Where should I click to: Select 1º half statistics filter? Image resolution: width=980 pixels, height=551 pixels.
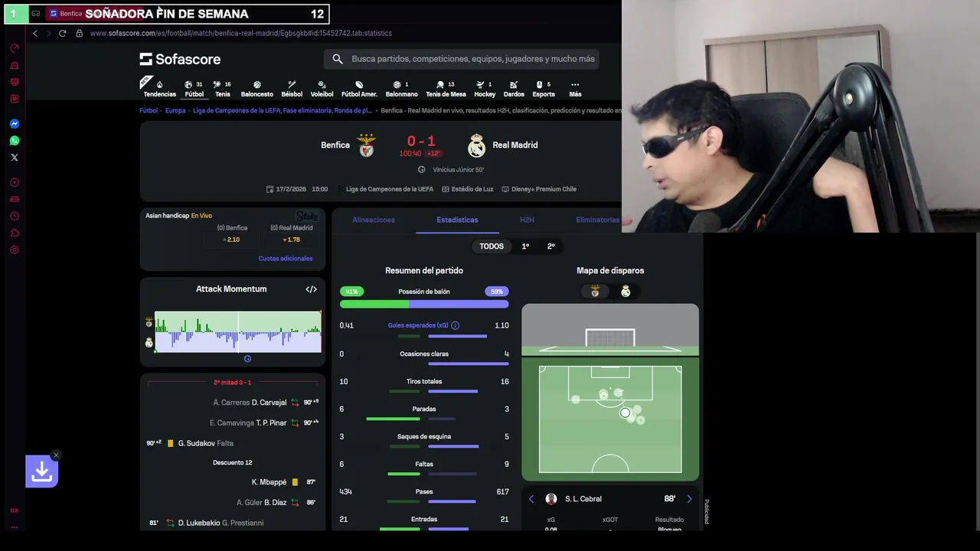(525, 246)
